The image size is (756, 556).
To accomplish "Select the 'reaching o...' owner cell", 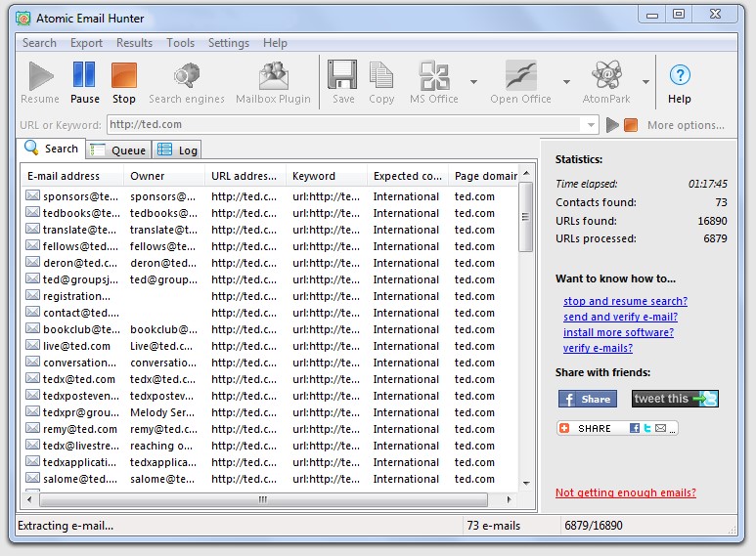I will [x=161, y=446].
